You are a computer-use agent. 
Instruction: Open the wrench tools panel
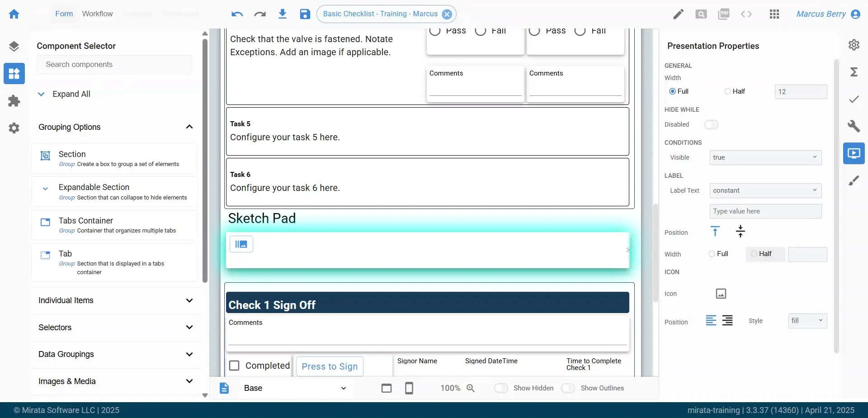pyautogui.click(x=854, y=126)
